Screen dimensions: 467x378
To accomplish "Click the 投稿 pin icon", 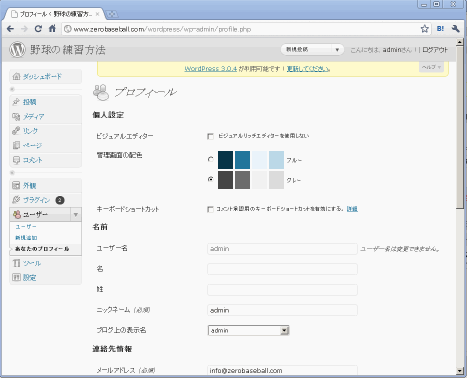I will click(16, 102).
